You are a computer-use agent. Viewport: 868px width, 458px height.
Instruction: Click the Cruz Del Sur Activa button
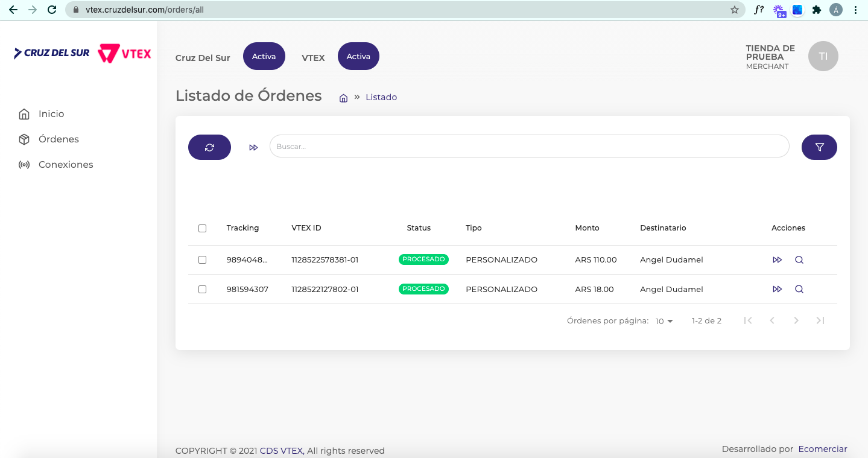coord(264,57)
